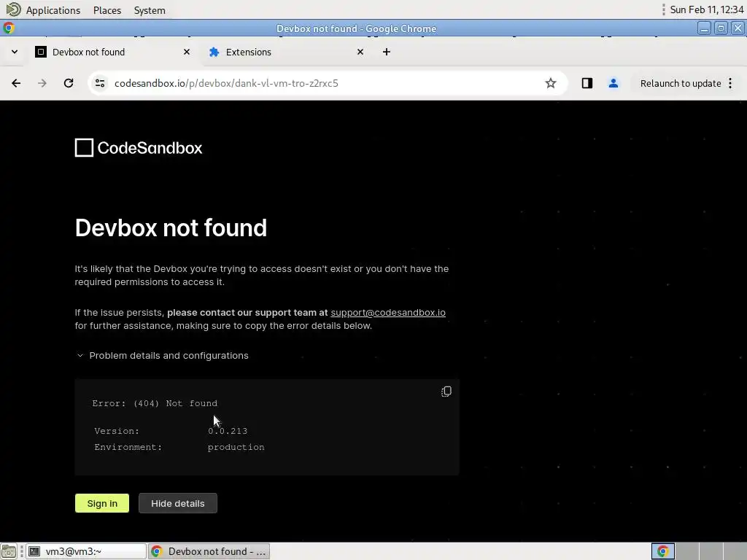Go back with the browser back arrow
Screen dimensions: 747x560
pos(16,83)
